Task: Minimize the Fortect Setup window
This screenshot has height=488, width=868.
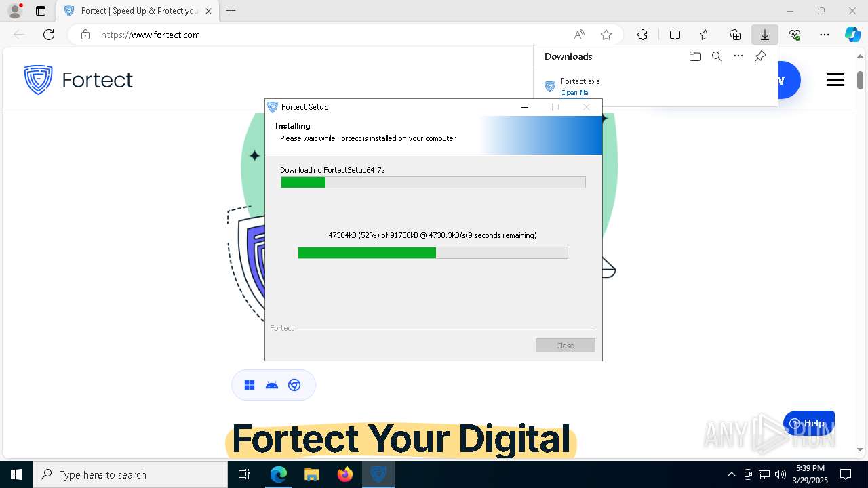Action: pos(524,107)
